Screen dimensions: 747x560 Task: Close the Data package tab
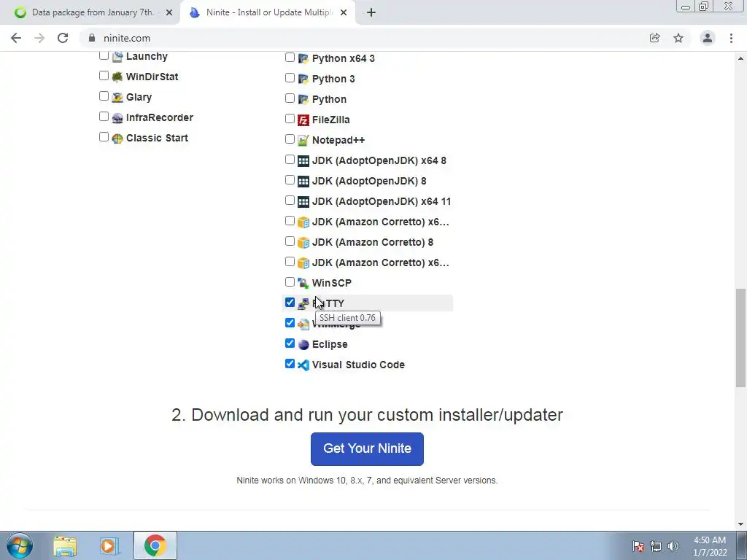coord(169,12)
